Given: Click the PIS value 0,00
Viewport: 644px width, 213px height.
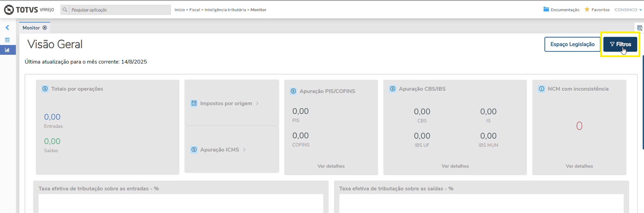Looking at the screenshot, I should tap(300, 111).
